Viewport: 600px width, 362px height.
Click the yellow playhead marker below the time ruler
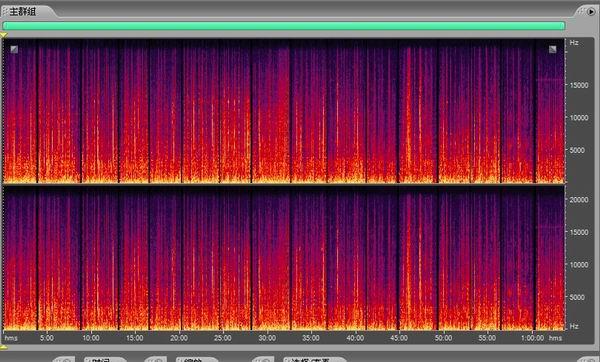pos(3,348)
